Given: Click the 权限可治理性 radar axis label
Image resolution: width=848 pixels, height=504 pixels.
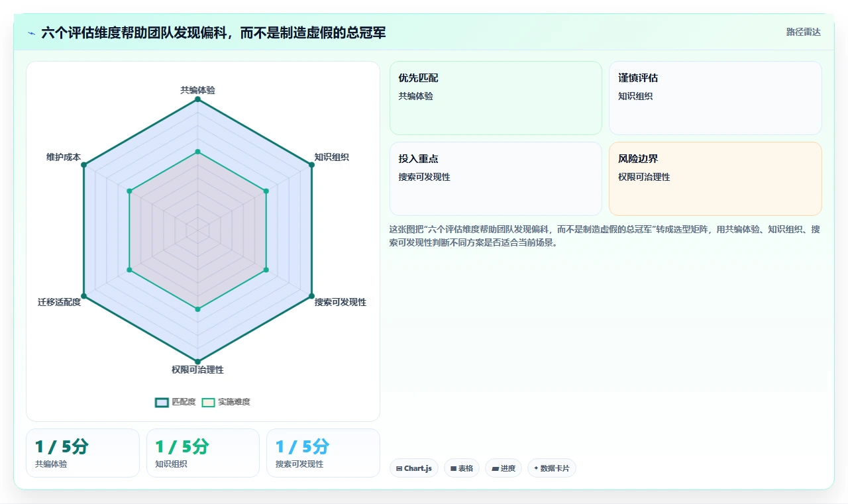Looking at the screenshot, I should point(197,370).
